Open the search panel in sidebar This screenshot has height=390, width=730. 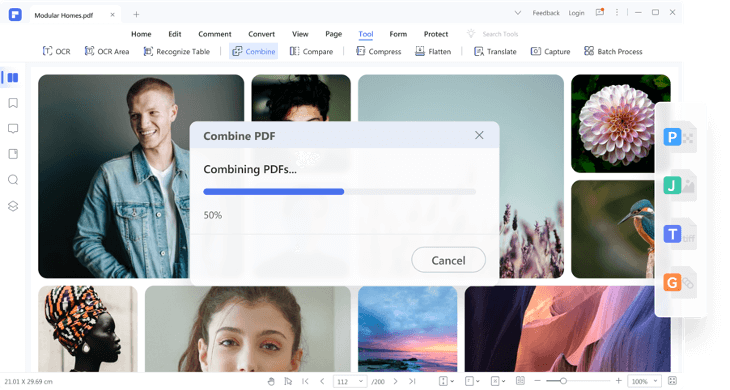[13, 180]
